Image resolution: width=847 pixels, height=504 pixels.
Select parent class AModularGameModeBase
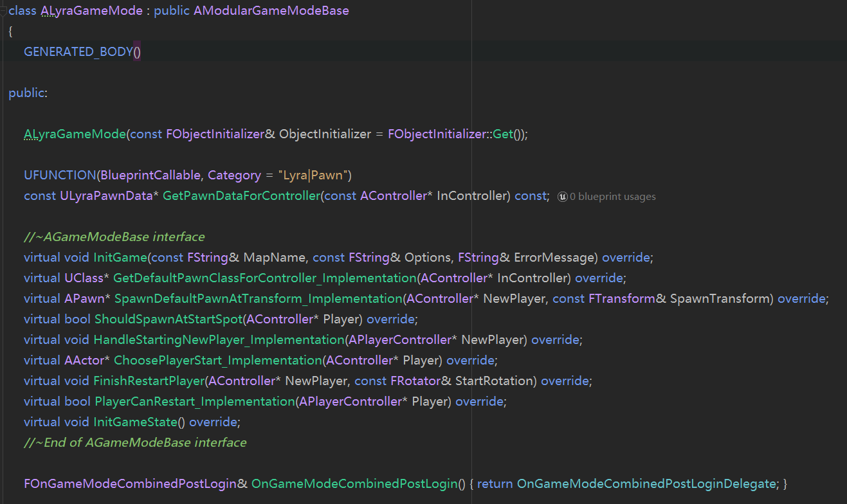pyautogui.click(x=270, y=10)
